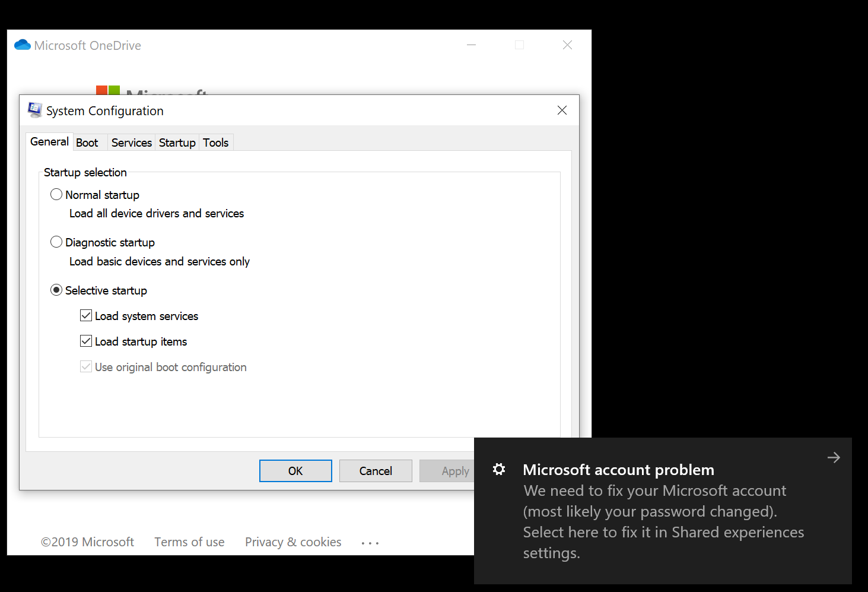Uncheck Load system services
The width and height of the screenshot is (868, 592).
(86, 316)
